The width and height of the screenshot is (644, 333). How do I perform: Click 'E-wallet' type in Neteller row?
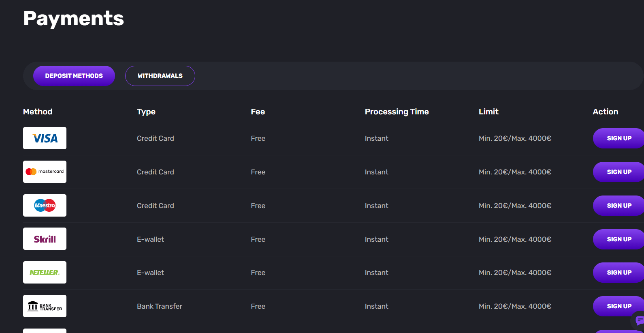[150, 273]
